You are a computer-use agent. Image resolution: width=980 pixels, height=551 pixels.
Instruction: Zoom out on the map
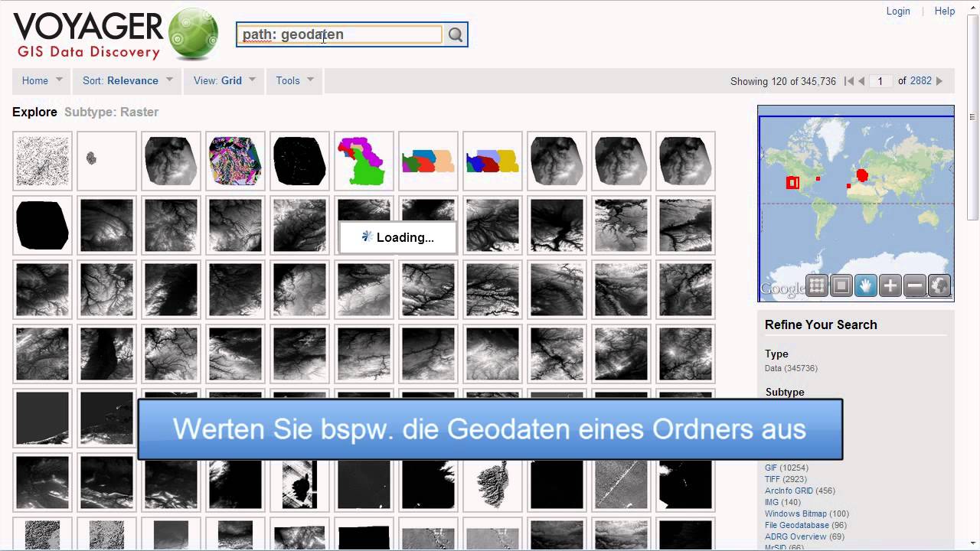(x=915, y=286)
